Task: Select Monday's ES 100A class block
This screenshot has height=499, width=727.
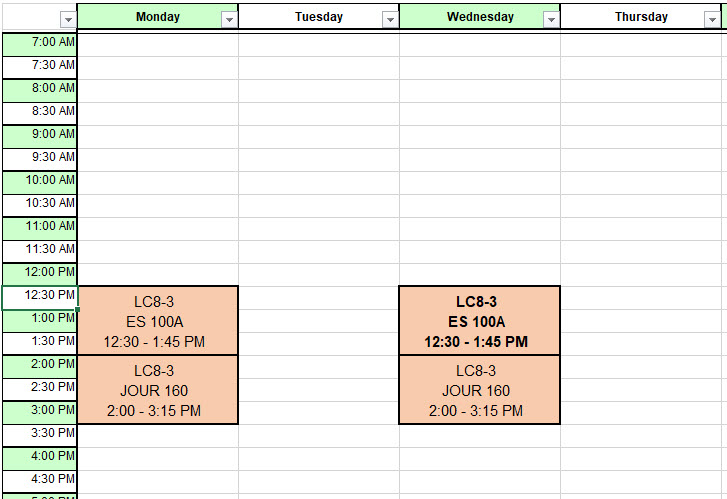Action: click(158, 321)
